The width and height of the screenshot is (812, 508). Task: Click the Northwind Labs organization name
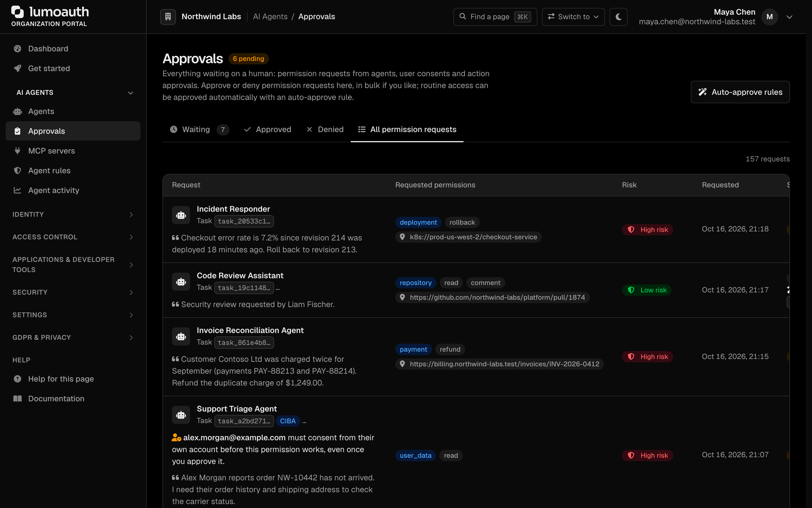211,16
